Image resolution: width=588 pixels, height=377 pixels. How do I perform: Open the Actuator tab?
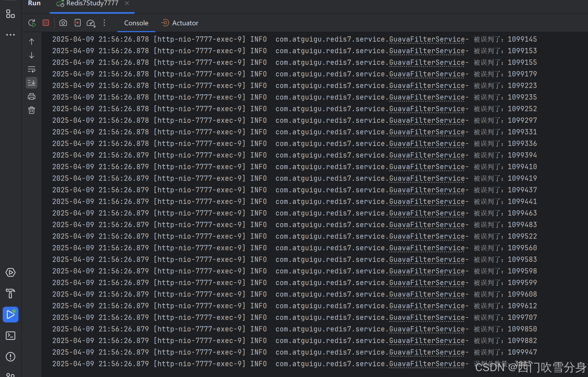coord(185,23)
